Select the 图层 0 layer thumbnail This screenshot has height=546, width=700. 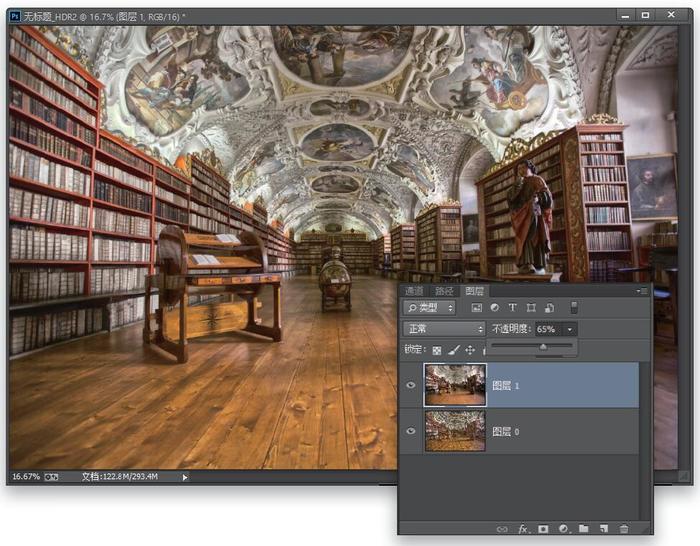(455, 430)
